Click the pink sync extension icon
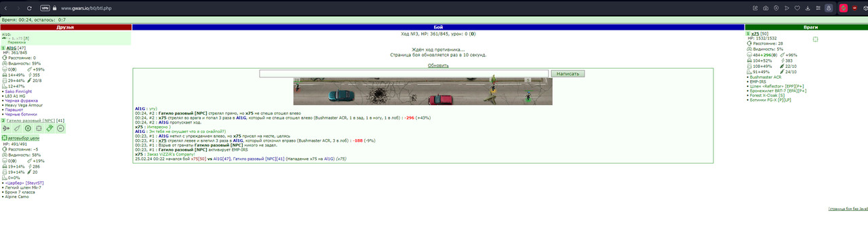 (843, 8)
